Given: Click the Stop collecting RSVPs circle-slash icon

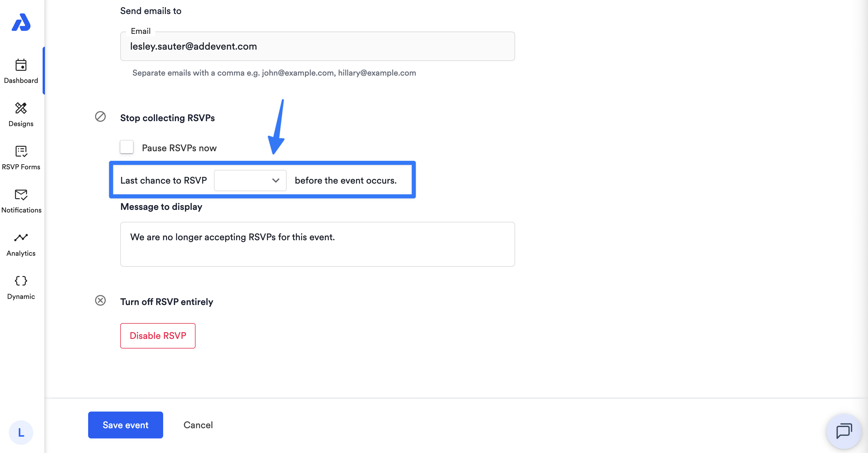Looking at the screenshot, I should (100, 117).
